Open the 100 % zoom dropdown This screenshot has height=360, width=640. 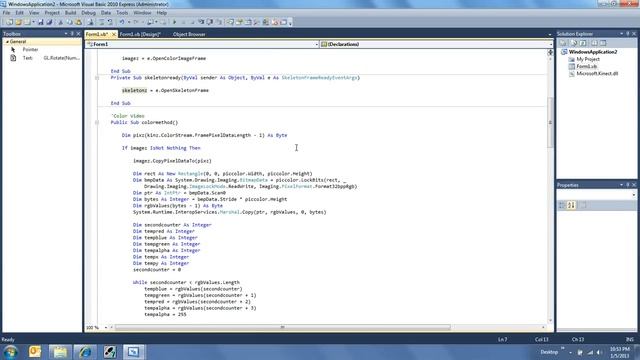pos(106,327)
